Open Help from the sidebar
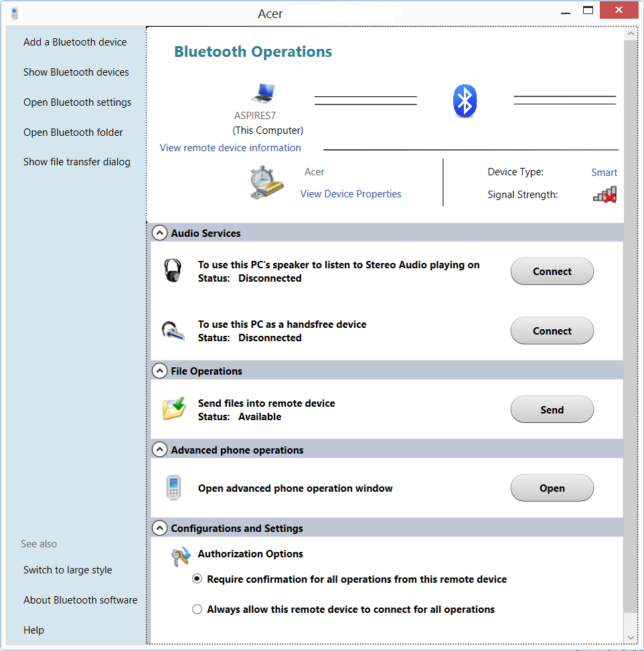 click(x=33, y=630)
